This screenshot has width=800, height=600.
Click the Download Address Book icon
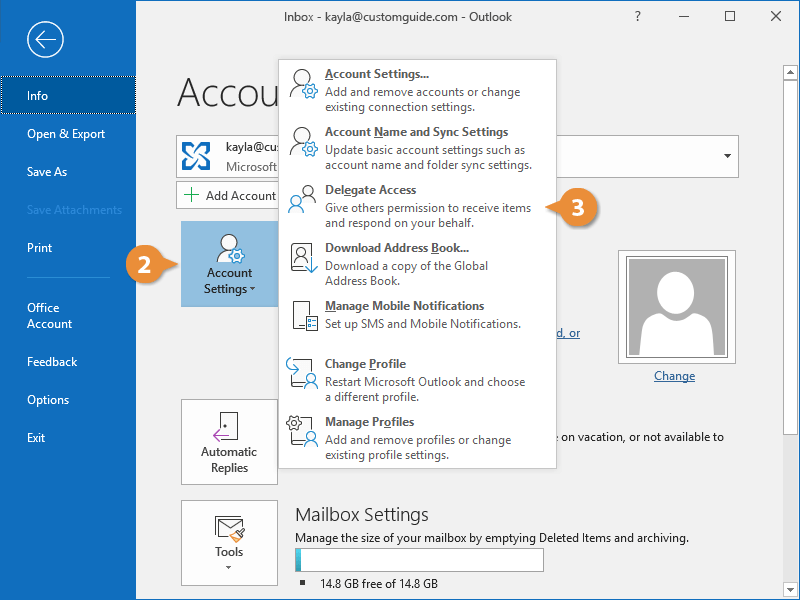pos(304,257)
